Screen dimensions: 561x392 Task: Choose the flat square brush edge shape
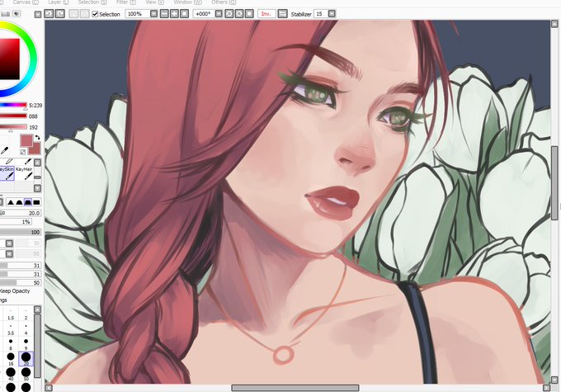36,202
